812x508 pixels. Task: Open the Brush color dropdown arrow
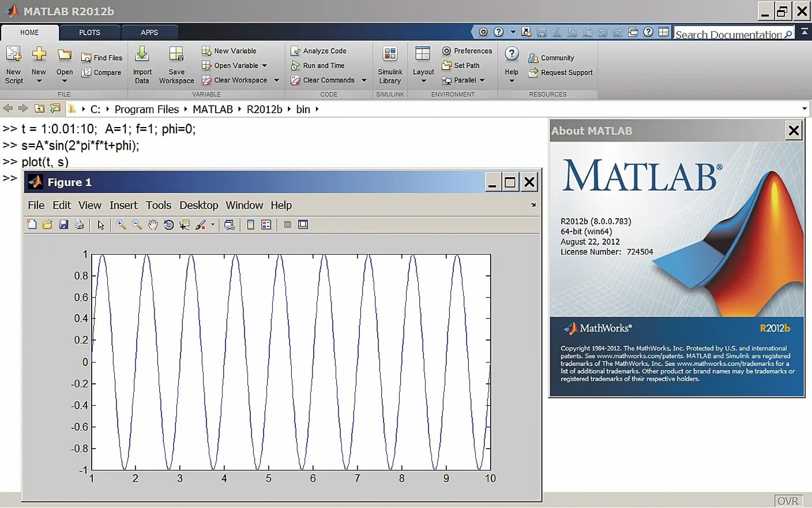click(213, 225)
